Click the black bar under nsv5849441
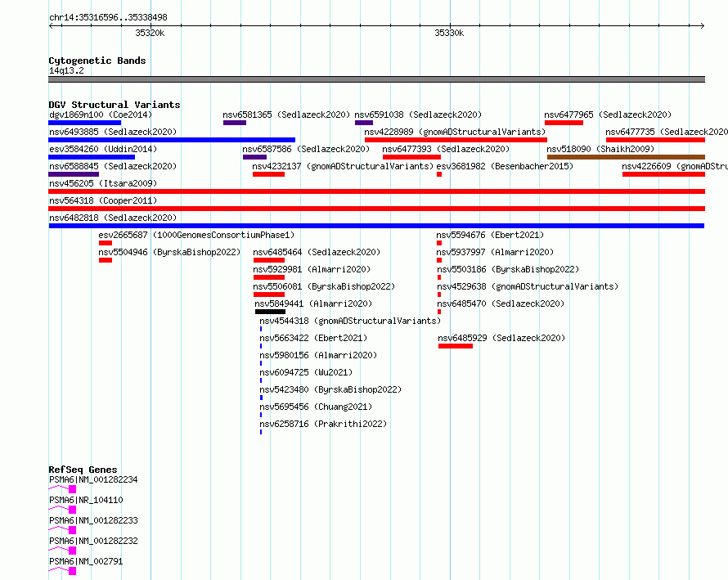This screenshot has width=728, height=580. pyautogui.click(x=270, y=312)
